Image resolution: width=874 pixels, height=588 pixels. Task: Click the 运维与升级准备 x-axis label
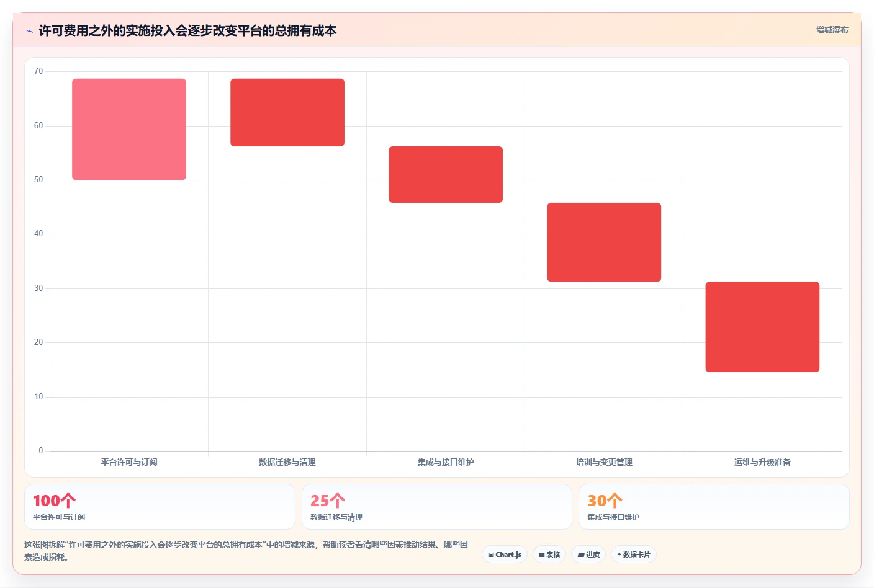tap(762, 462)
